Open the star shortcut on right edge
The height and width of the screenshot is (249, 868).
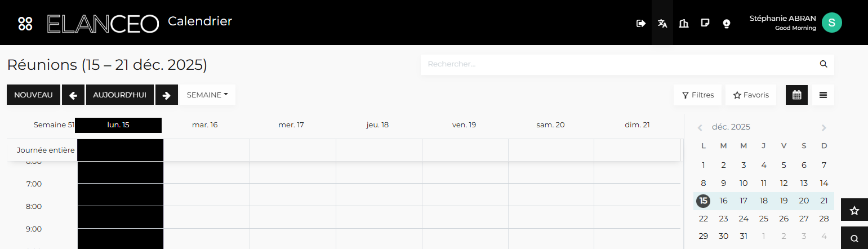854,210
